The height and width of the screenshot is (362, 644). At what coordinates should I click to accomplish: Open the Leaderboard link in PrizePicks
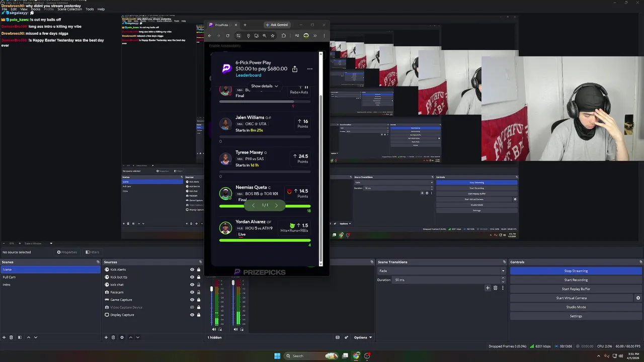(x=249, y=75)
